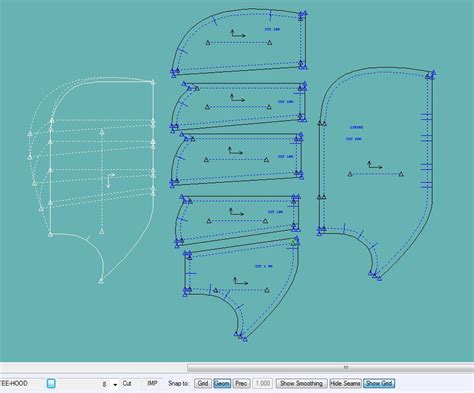
Task: Click the 1.000 precision value field
Action: coord(263,383)
